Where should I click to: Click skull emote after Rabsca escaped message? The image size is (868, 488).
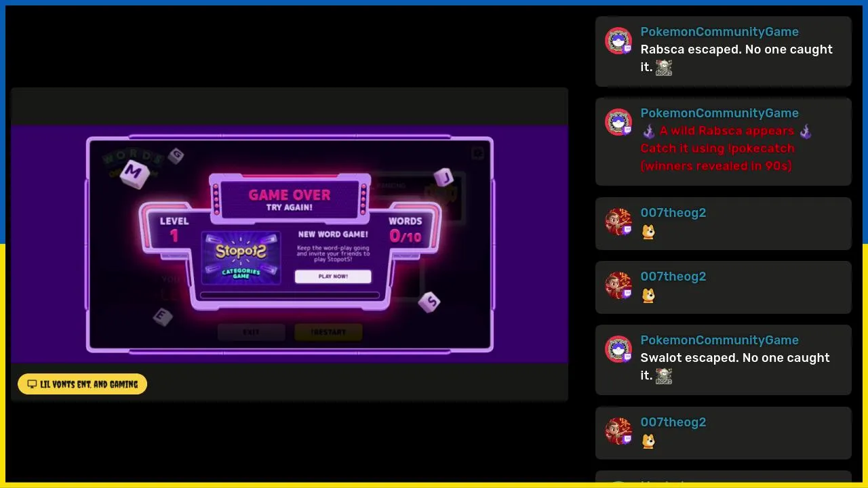[664, 68]
